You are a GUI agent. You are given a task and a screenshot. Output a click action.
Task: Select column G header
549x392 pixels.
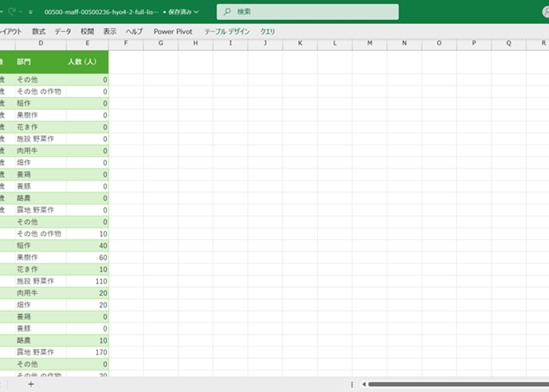click(160, 43)
